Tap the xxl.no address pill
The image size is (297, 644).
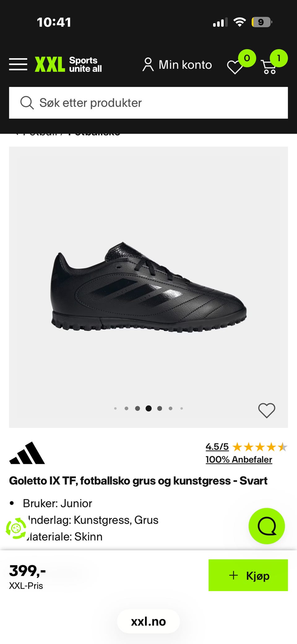(148, 621)
